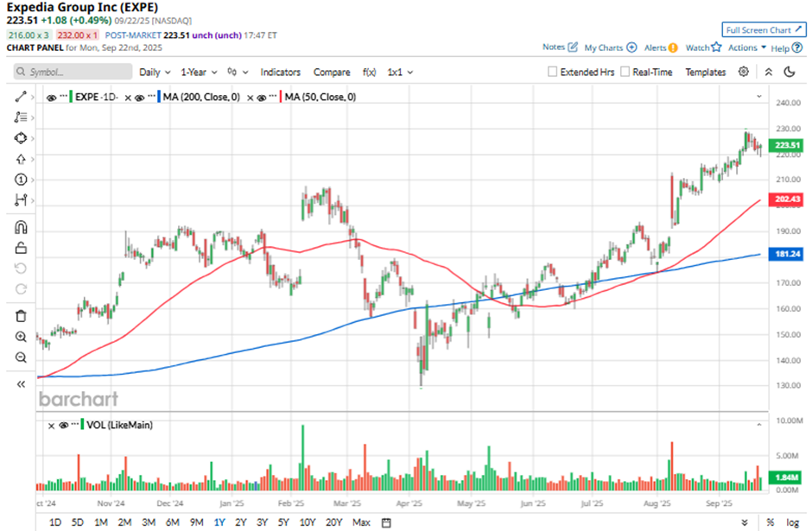Select the 2Y time range
Screen dimensions: 812x531
pos(241,522)
